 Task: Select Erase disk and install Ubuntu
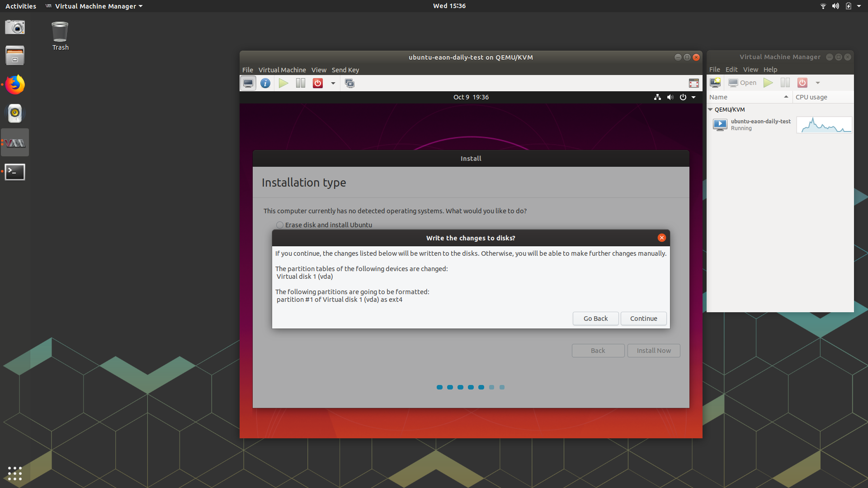tap(324, 225)
